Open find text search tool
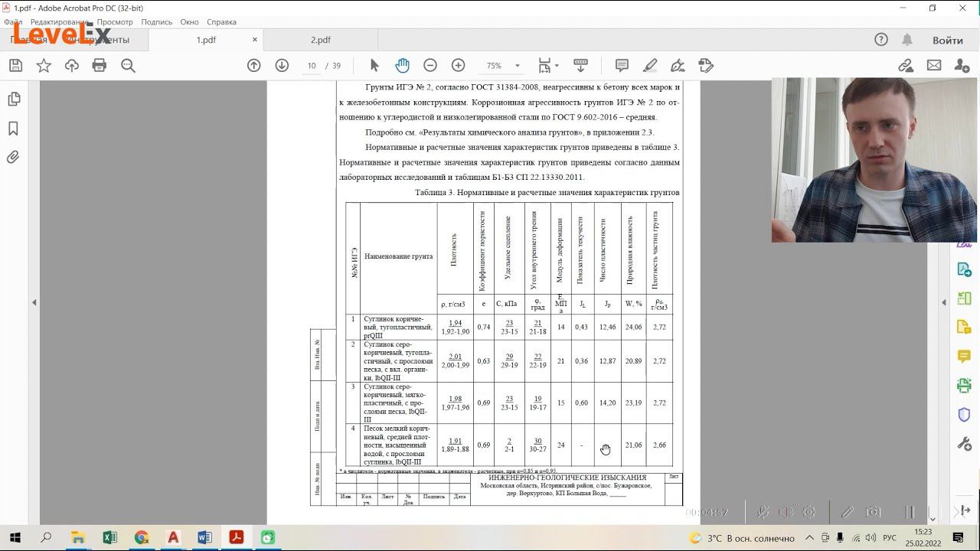980x551 pixels. click(128, 66)
